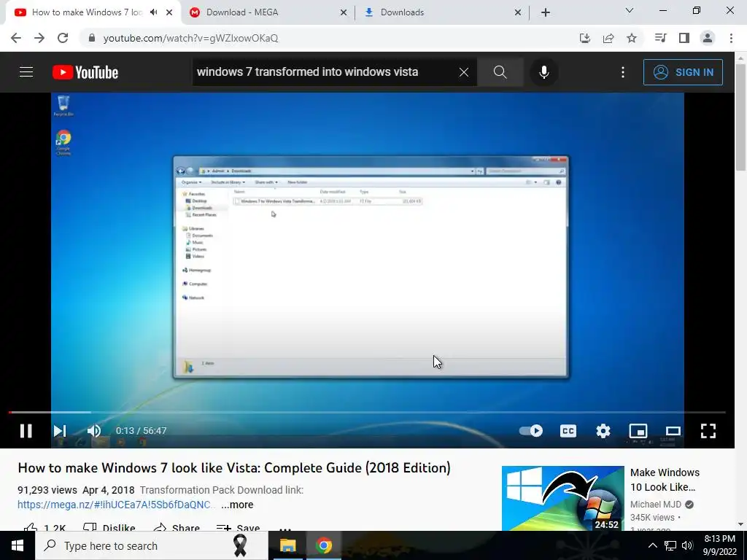Skip to next video
This screenshot has width=747, height=560.
[x=60, y=431]
